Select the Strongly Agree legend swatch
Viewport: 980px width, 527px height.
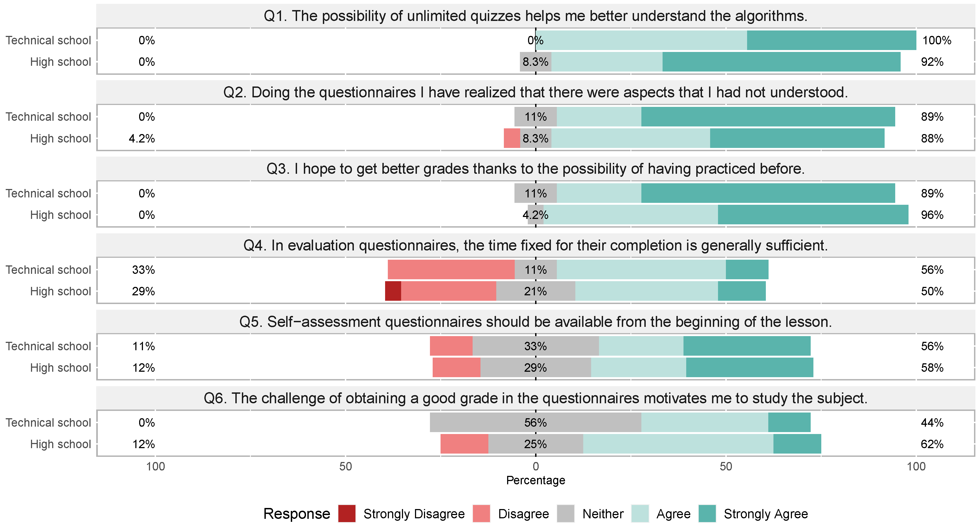pos(707,514)
